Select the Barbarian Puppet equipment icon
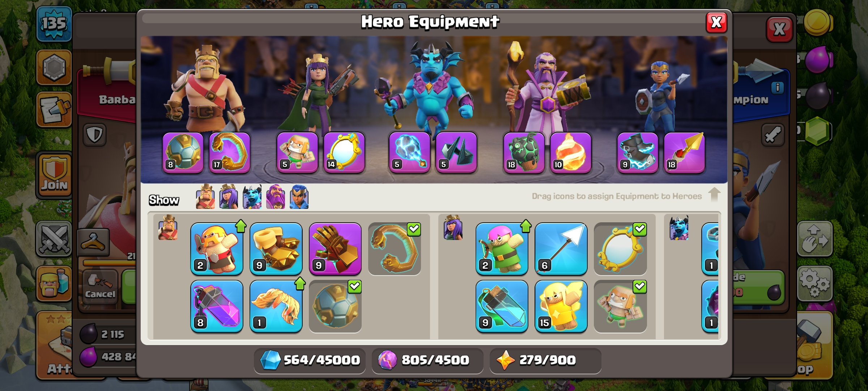Viewport: 868px width, 391px height. point(217,249)
